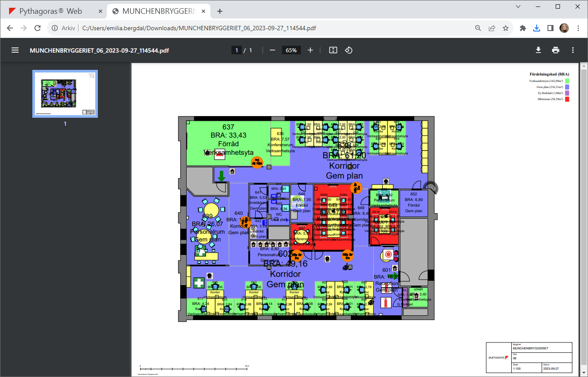Open the browser extensions puzzle icon
The image size is (588, 377).
click(523, 28)
